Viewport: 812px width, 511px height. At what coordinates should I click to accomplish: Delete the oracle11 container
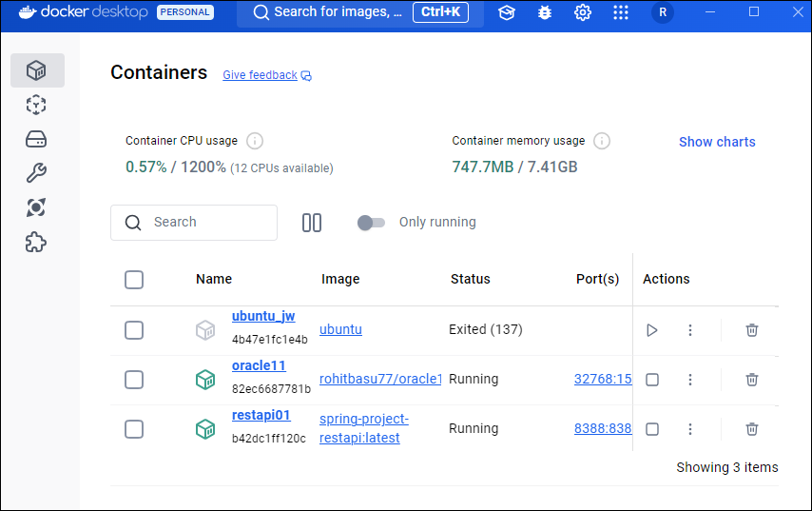(752, 380)
